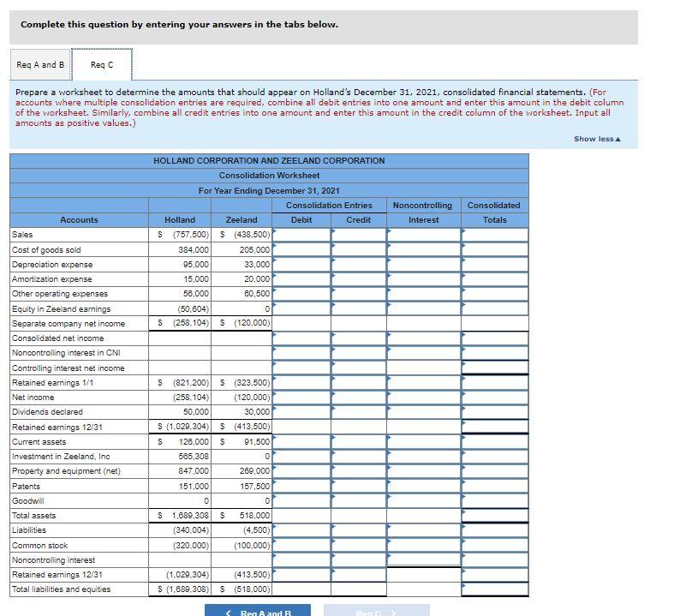Select Other operating expenses consolidated totals field

(495, 294)
